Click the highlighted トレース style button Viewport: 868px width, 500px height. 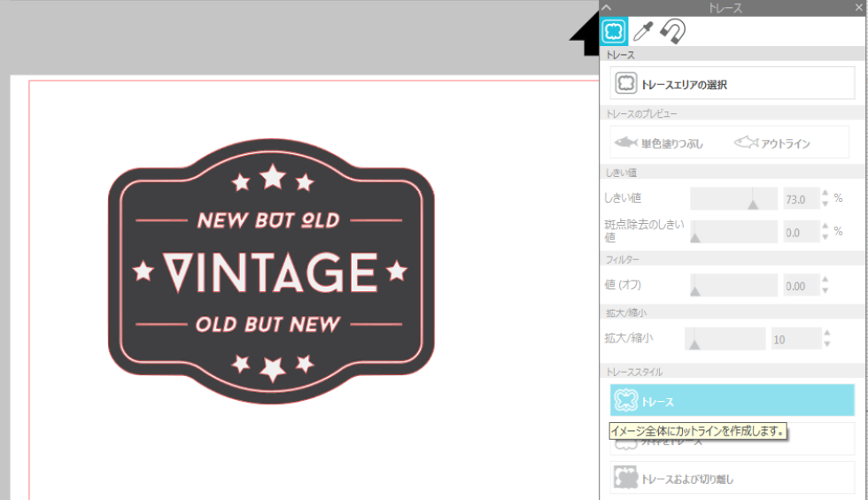732,400
